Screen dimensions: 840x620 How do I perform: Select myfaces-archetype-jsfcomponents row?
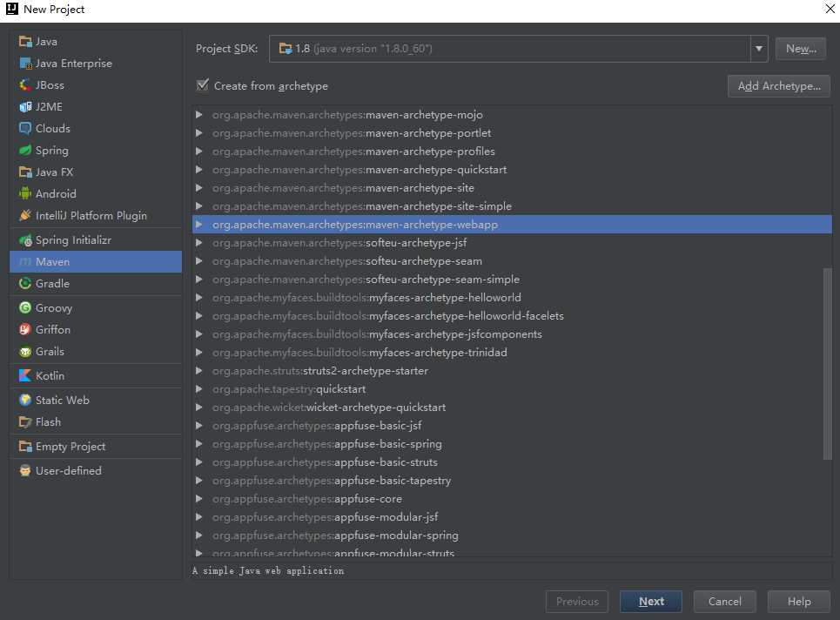[x=512, y=334]
